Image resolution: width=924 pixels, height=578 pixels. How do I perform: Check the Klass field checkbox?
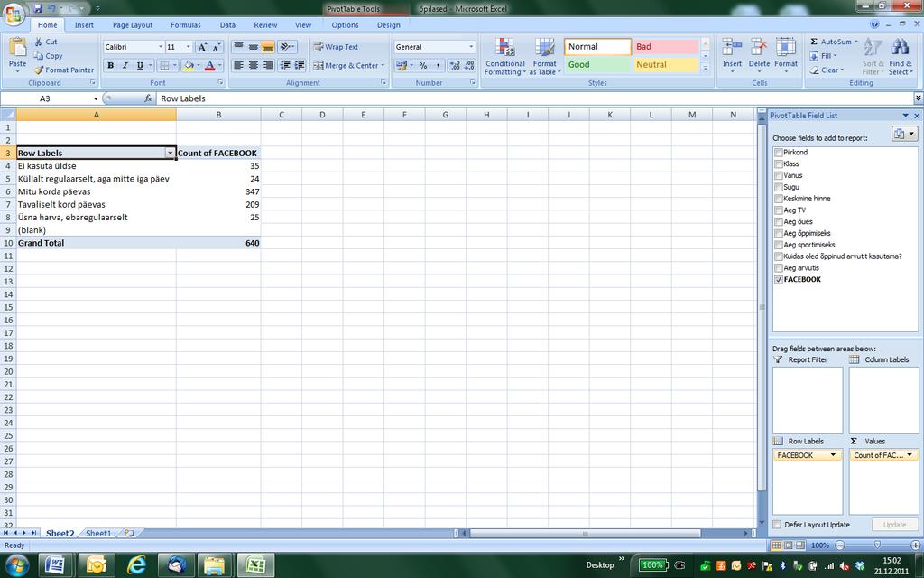779,164
